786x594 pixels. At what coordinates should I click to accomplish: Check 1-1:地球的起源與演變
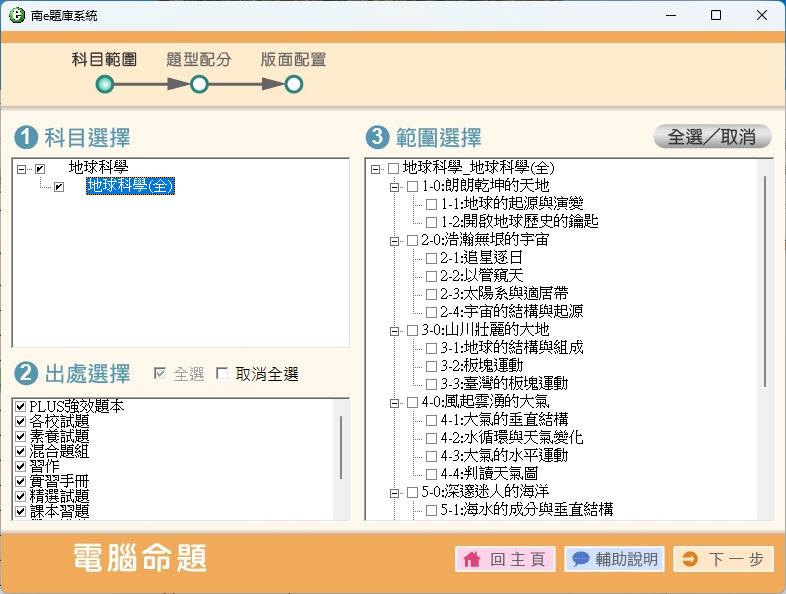tap(431, 205)
